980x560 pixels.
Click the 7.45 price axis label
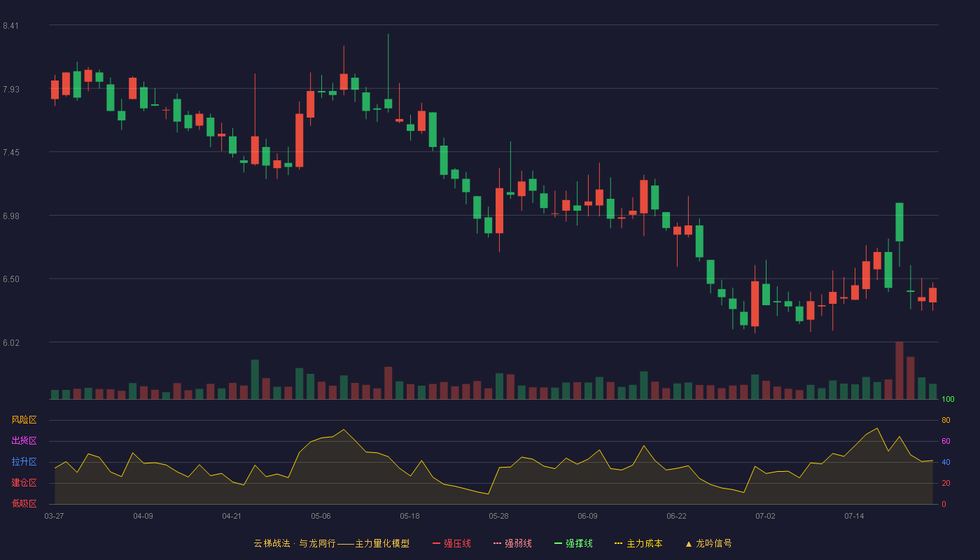[x=10, y=153]
